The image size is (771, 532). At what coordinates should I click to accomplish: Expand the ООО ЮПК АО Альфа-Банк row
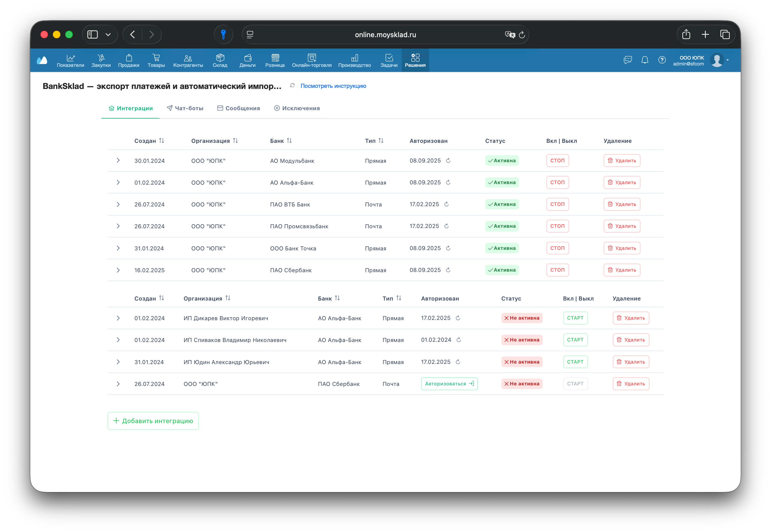[118, 183]
